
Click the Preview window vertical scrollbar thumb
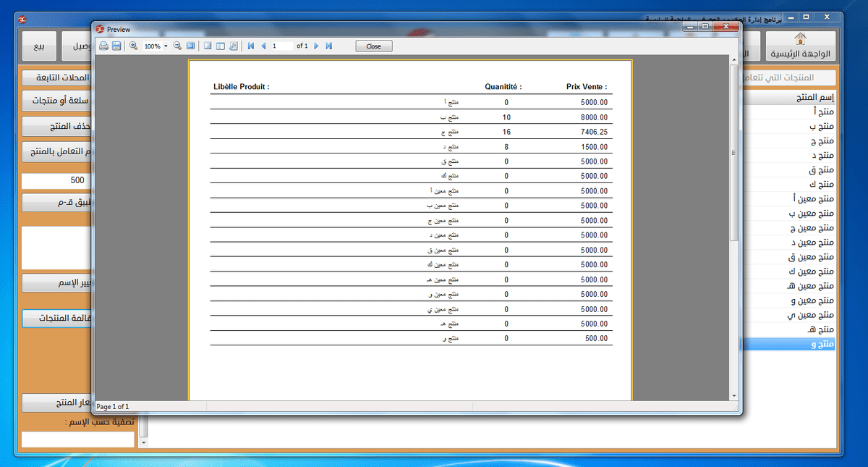[734, 153]
